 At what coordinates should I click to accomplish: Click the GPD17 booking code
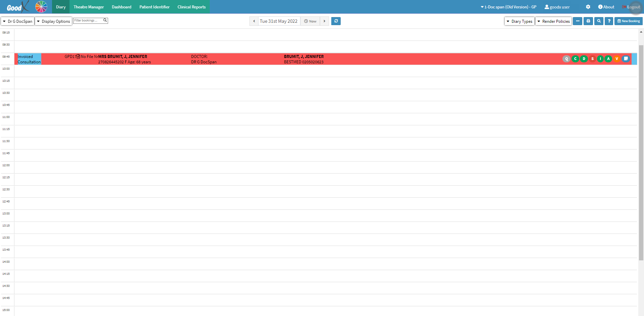70,57
